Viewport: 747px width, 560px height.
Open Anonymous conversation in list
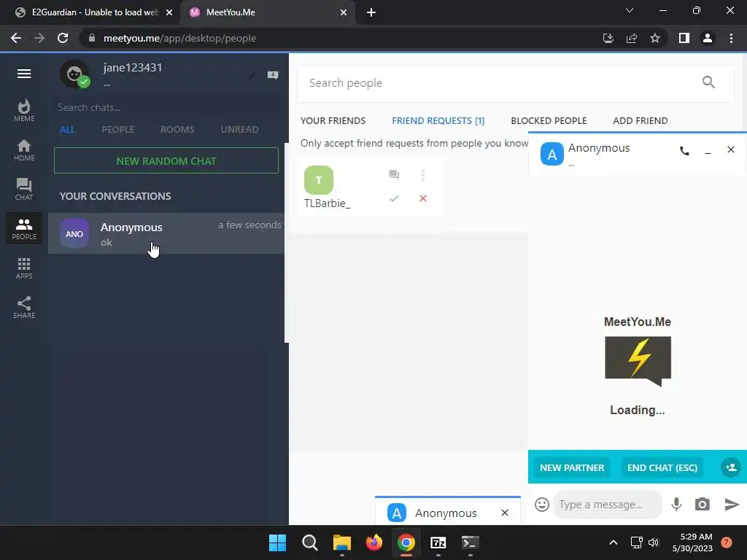(x=166, y=233)
